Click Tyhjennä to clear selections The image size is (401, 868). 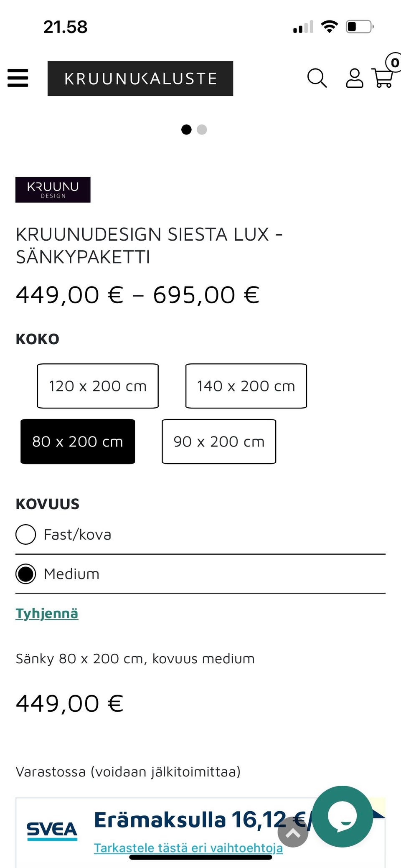[47, 613]
